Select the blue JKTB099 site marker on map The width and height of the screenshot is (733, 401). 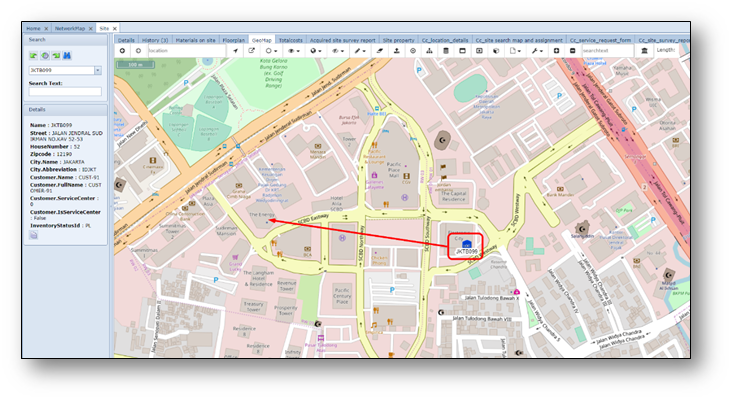click(x=466, y=243)
